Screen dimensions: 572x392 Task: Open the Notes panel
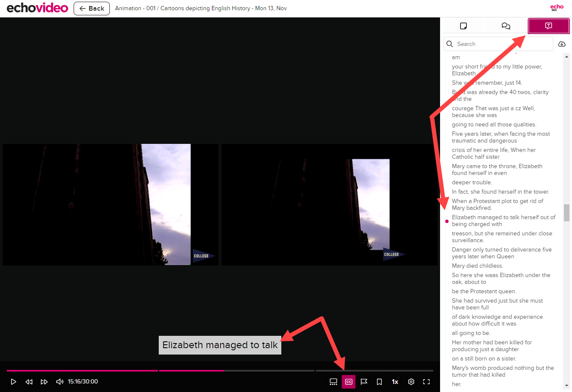click(463, 26)
